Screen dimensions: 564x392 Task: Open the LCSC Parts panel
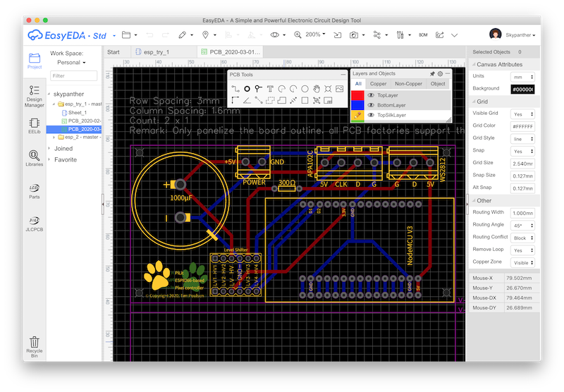(34, 191)
